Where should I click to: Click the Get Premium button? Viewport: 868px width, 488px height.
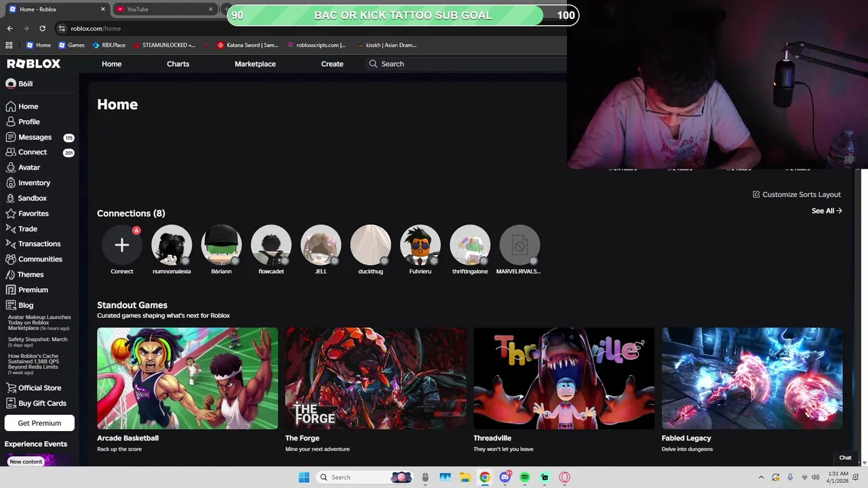pos(39,423)
